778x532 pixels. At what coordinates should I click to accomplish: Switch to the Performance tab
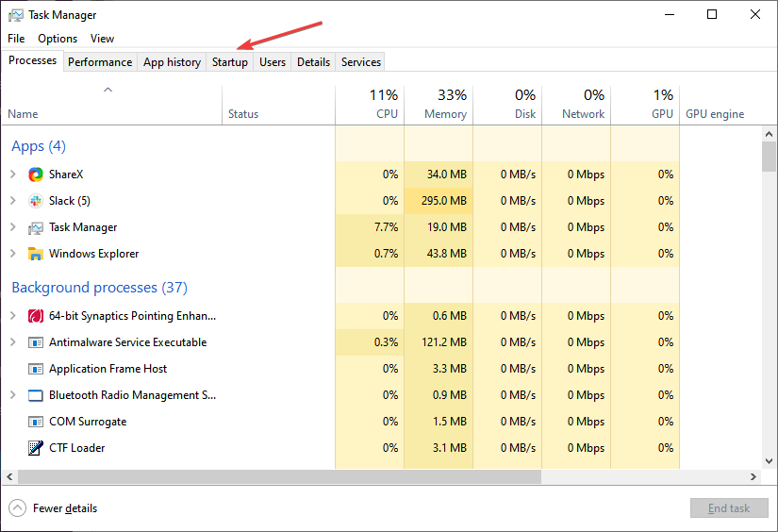(100, 62)
